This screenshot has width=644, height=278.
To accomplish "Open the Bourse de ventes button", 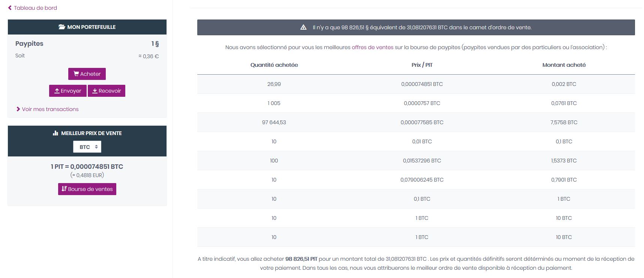I will tap(87, 189).
